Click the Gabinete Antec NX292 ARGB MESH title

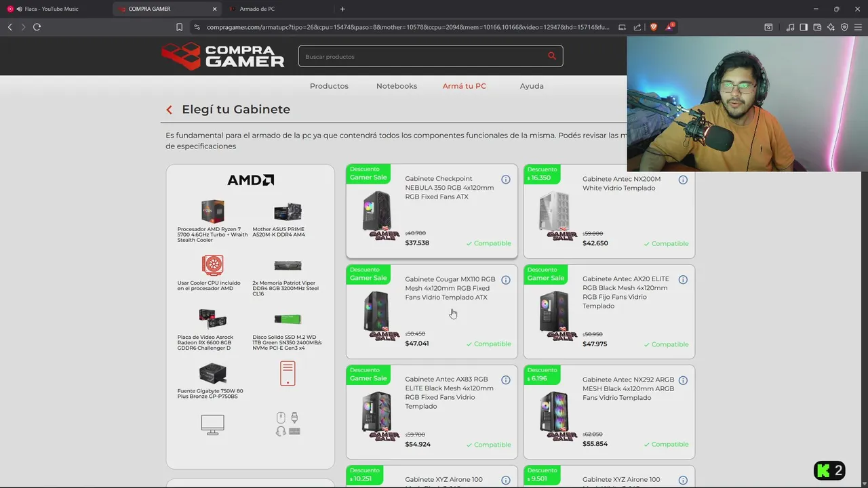pyautogui.click(x=628, y=388)
